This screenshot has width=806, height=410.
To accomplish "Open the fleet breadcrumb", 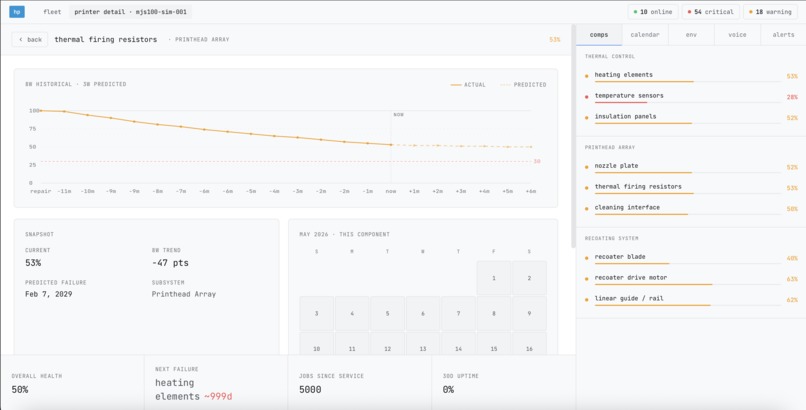I will click(52, 12).
